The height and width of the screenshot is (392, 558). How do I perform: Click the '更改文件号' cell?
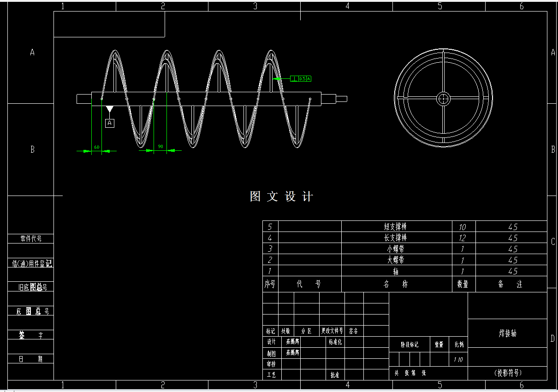click(332, 331)
